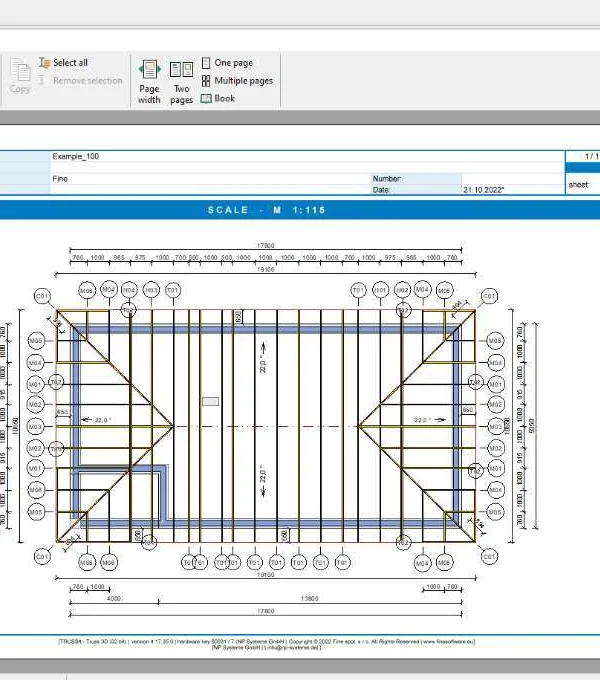Screen dimensions: 600x680
Task: Click the SCALE M 1:115 header bar
Action: coord(300,210)
